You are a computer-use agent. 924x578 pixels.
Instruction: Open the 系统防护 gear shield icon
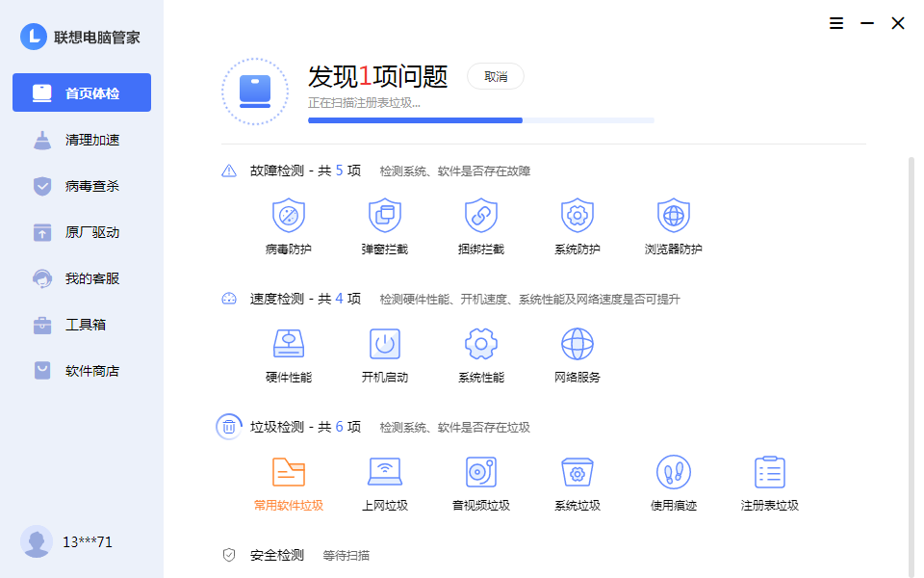[577, 215]
